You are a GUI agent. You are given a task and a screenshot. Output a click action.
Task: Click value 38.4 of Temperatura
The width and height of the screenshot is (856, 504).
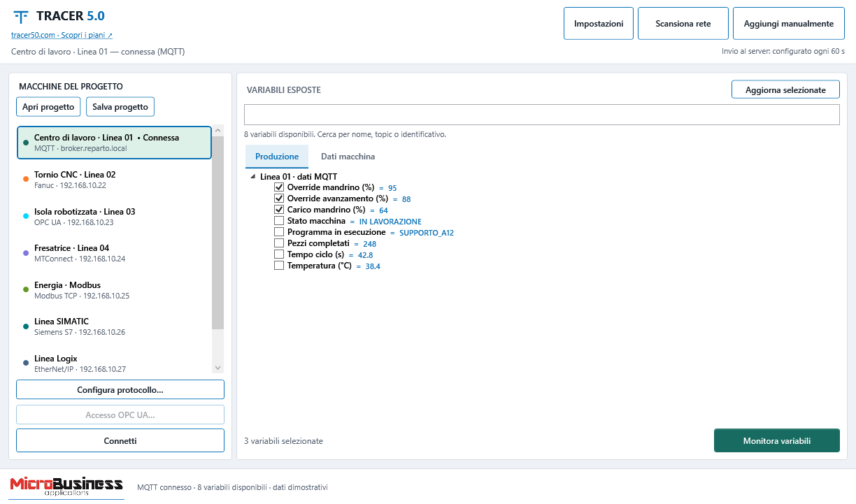[373, 266]
